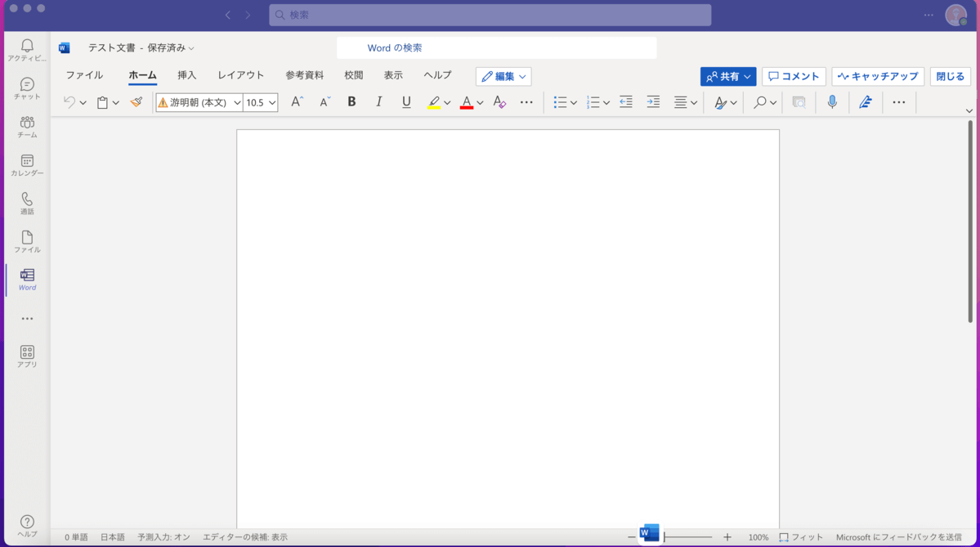Decrease indent of the paragraph
Screen dimensions: 980x547
click(625, 102)
